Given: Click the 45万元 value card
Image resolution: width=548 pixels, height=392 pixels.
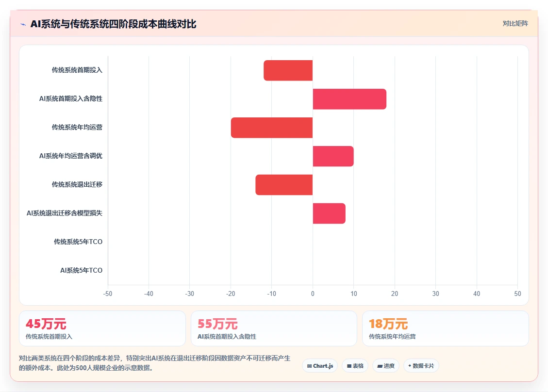Looking at the screenshot, I should 102,328.
